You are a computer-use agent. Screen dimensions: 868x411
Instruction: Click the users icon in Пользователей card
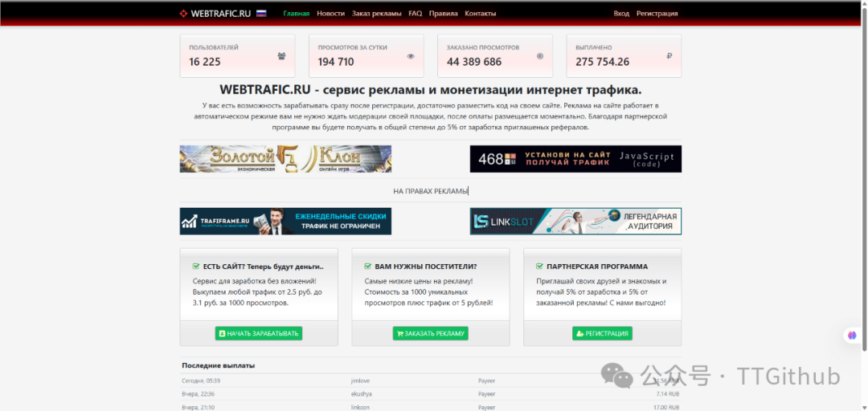[282, 56]
